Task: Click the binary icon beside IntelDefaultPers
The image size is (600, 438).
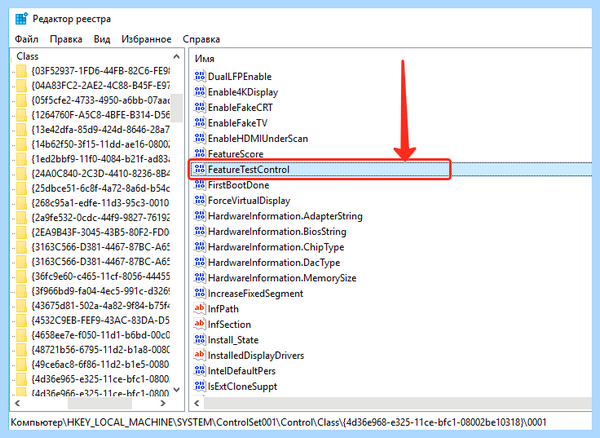Action: pos(199,371)
